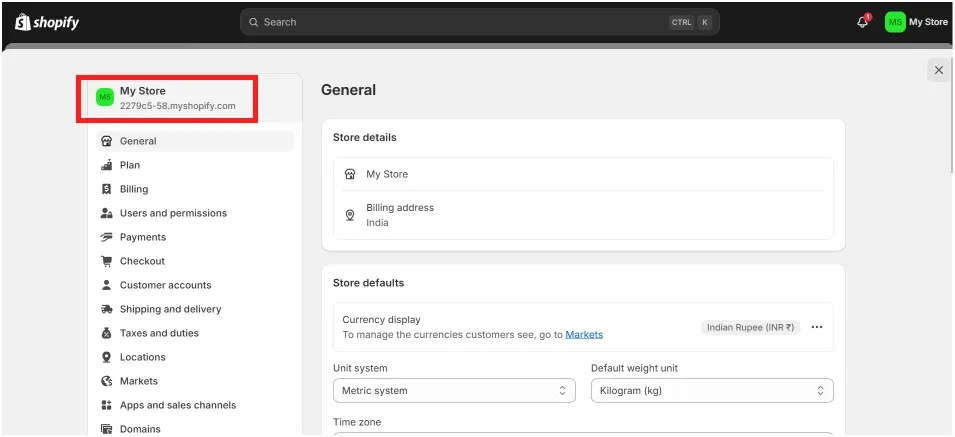Click the Checkout cart icon

click(x=107, y=261)
